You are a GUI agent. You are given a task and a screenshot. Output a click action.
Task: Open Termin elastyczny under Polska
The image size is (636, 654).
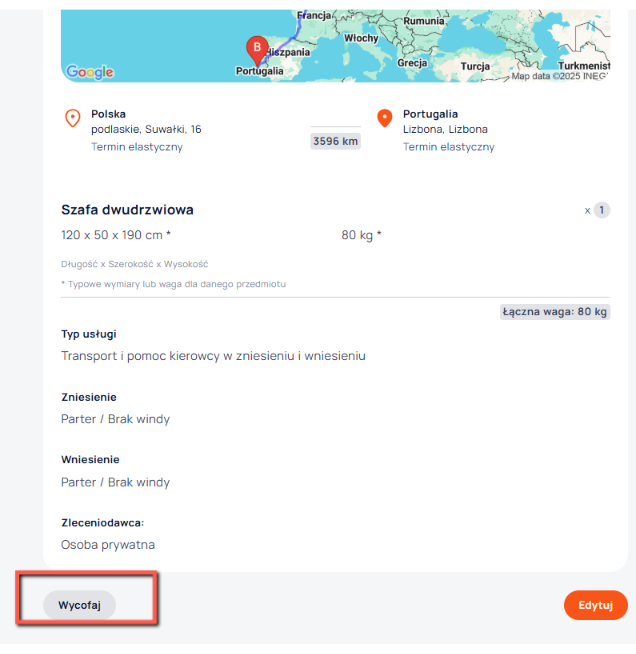(137, 147)
